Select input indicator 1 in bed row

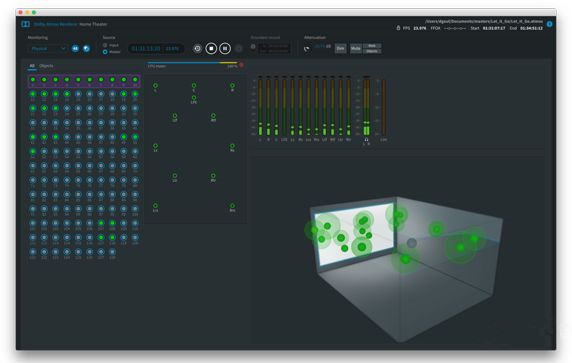(x=33, y=80)
